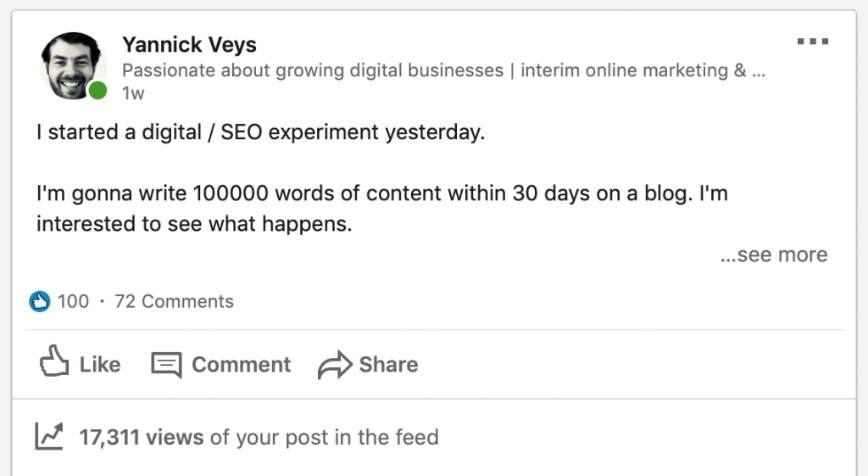
Task: Click the Share button label
Action: (388, 365)
